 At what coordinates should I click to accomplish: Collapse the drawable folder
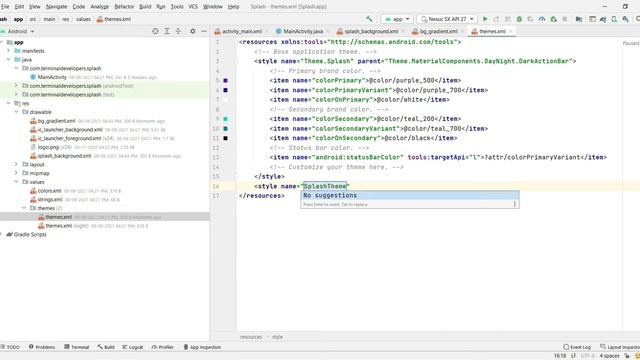coord(16,112)
